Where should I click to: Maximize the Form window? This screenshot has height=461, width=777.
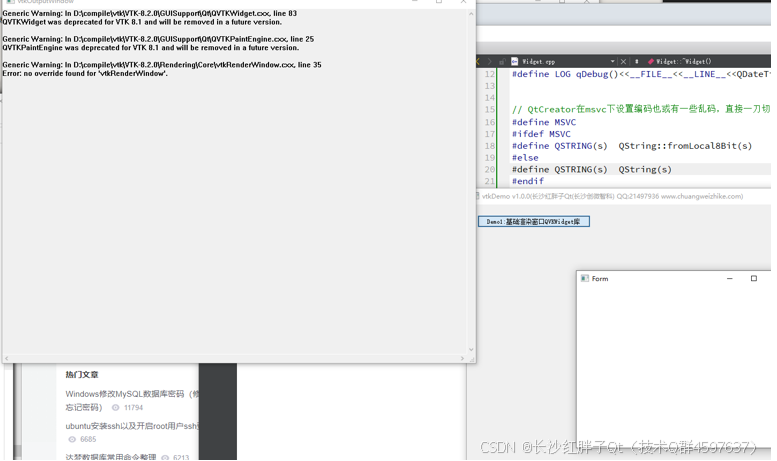coord(754,279)
